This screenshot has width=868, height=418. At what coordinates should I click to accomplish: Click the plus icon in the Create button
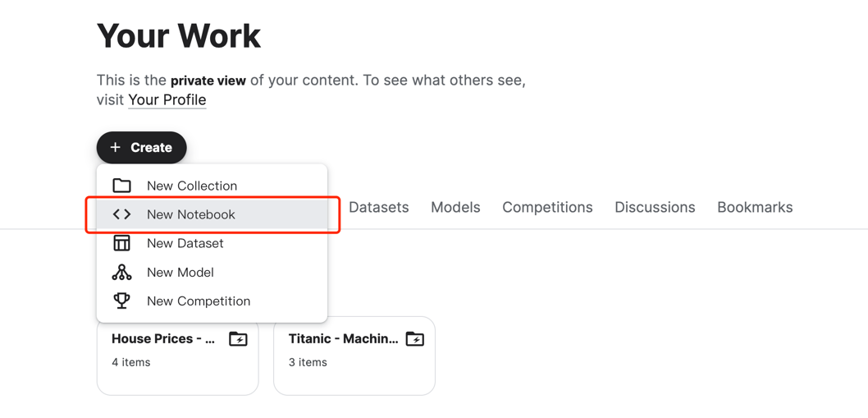click(x=115, y=148)
